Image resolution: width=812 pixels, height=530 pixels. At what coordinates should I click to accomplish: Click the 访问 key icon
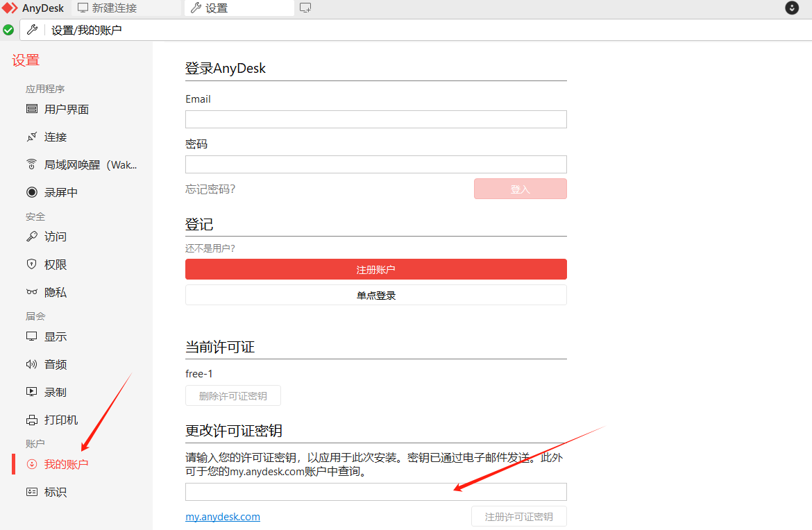(32, 237)
